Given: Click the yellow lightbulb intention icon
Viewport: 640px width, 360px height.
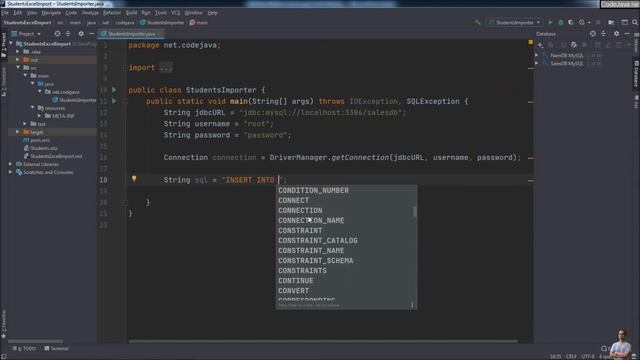Looking at the screenshot, I should click(x=134, y=179).
